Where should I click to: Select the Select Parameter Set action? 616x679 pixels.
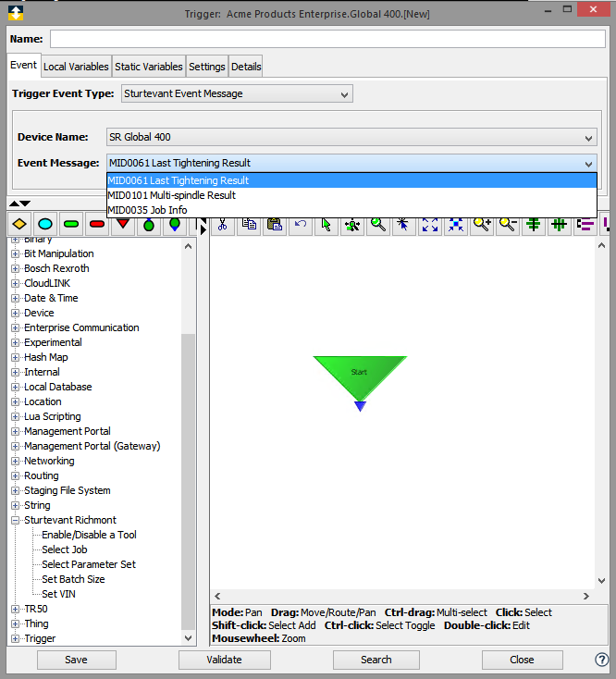click(x=89, y=564)
